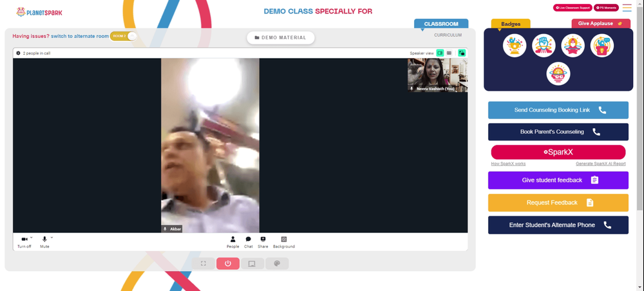Open microphone options chevron
Image resolution: width=644 pixels, height=291 pixels.
(x=52, y=237)
